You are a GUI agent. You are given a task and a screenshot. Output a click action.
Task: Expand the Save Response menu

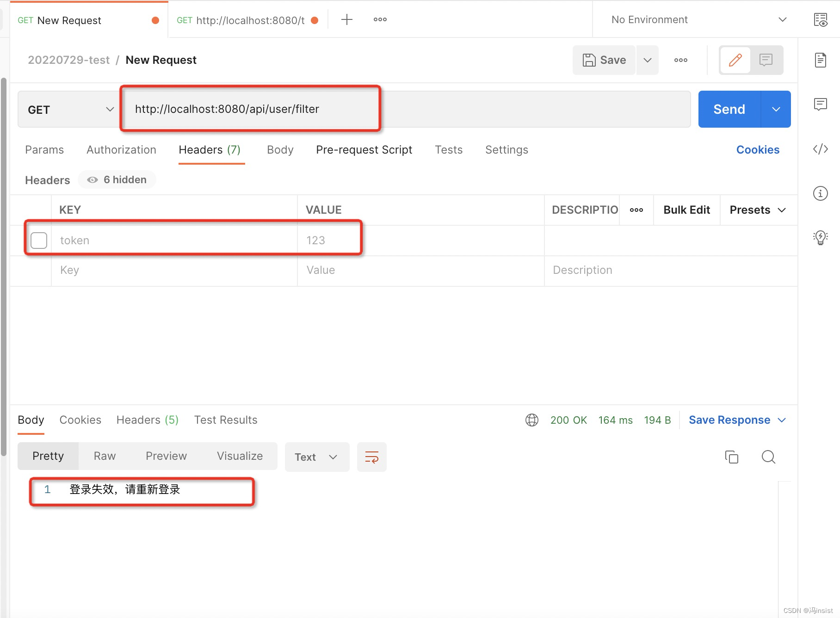tap(737, 420)
